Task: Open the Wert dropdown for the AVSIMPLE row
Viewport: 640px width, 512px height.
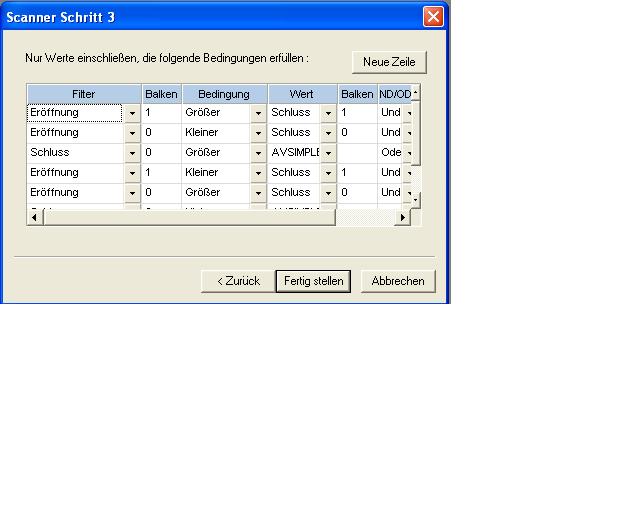Action: tap(328, 153)
